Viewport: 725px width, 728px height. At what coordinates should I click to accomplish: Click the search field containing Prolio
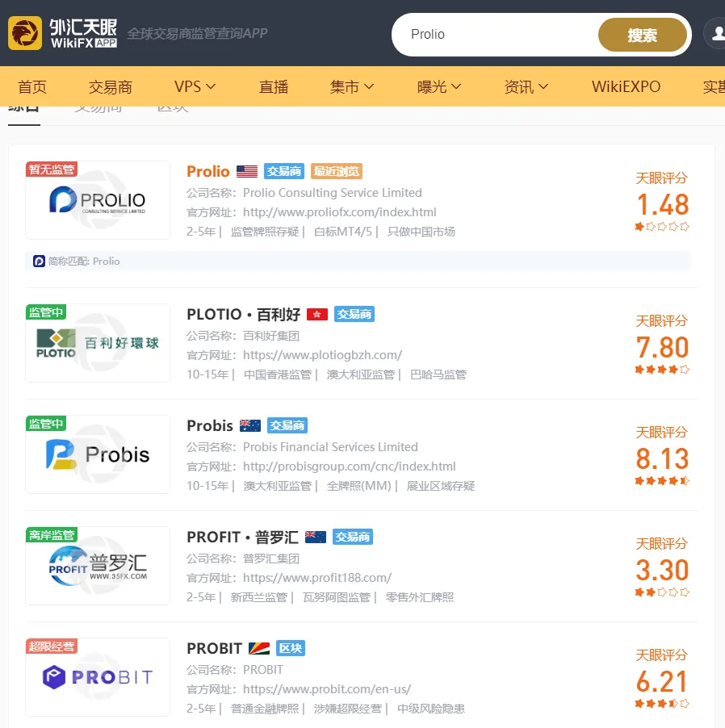495,35
